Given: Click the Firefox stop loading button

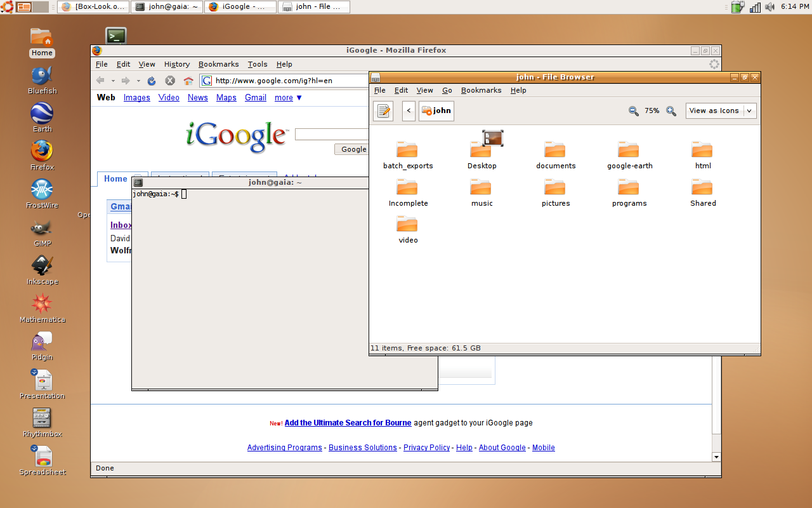Looking at the screenshot, I should pyautogui.click(x=170, y=81).
